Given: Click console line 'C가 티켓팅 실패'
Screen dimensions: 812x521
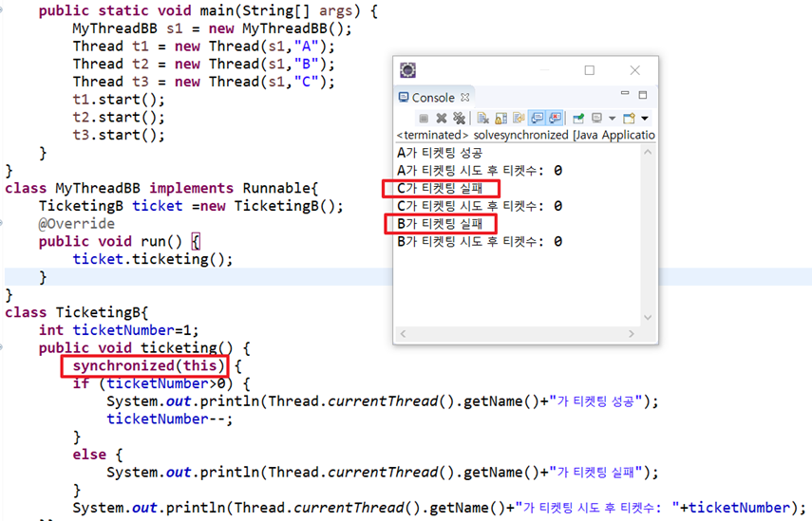Looking at the screenshot, I should point(440,188).
